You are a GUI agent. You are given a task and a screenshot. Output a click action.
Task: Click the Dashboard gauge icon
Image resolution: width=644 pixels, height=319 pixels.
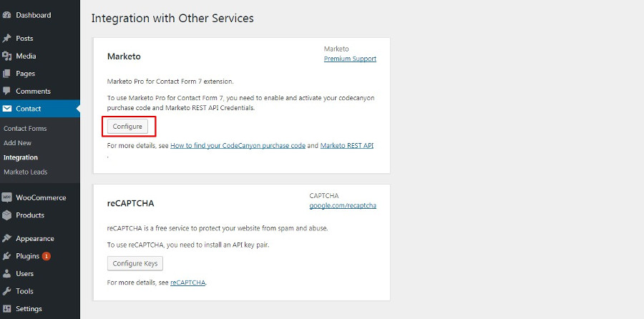7,15
